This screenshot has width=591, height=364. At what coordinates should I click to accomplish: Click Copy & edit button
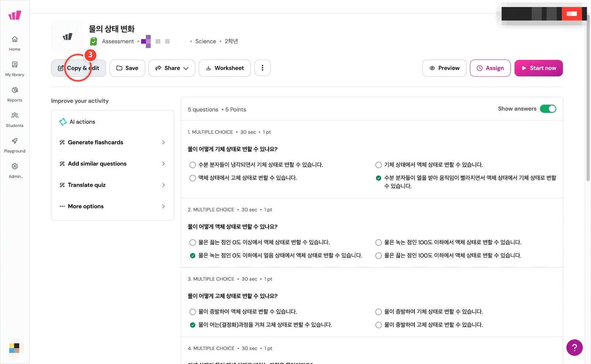[78, 68]
